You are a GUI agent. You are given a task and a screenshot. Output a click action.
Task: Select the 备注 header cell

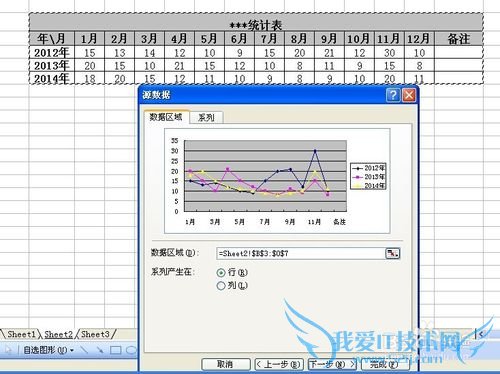pyautogui.click(x=459, y=39)
